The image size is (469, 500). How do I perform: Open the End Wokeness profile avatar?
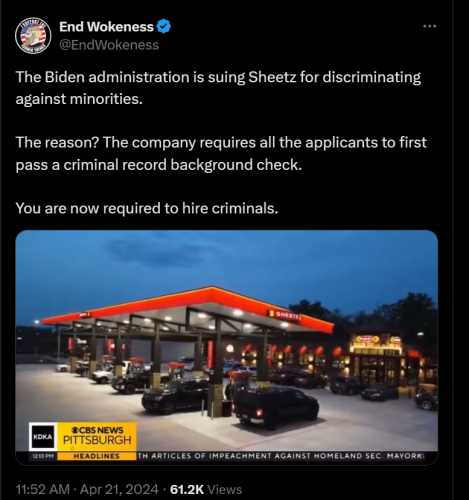pyautogui.click(x=33, y=35)
